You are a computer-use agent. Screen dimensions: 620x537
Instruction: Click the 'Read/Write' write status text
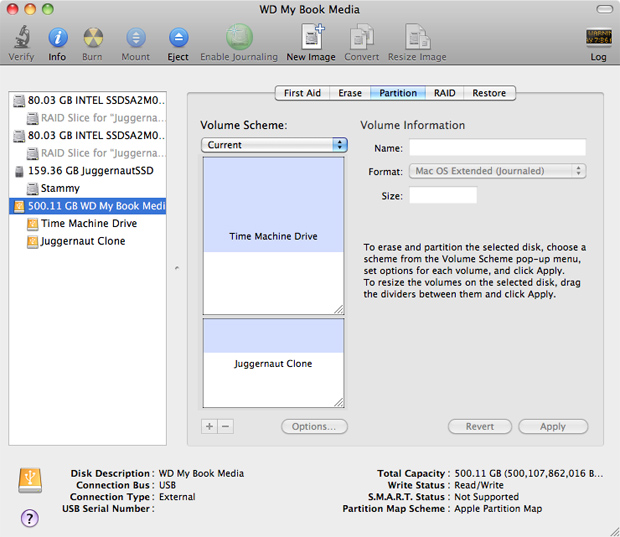(479, 485)
